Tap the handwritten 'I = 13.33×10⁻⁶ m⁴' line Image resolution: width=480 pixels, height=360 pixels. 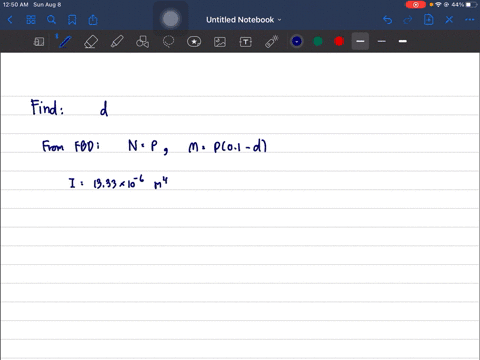pyautogui.click(x=119, y=183)
